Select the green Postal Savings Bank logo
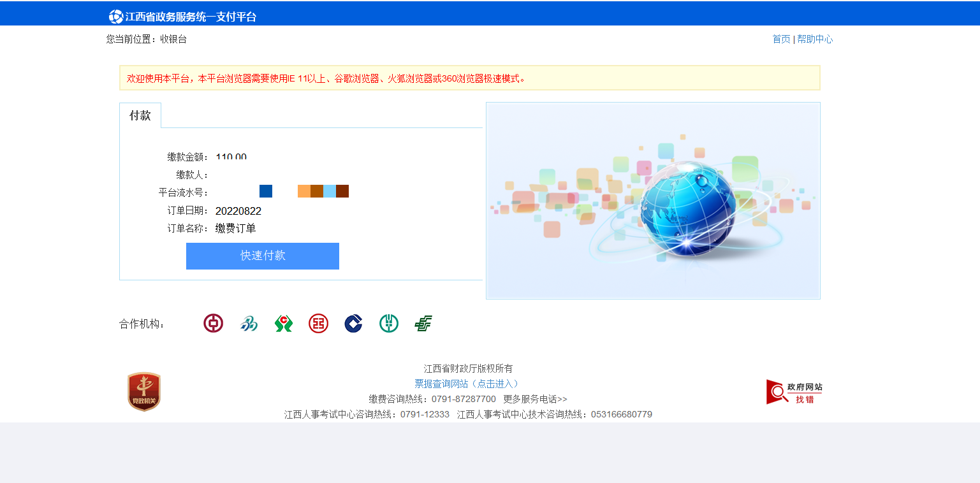Image resolution: width=980 pixels, height=483 pixels. pos(423,324)
